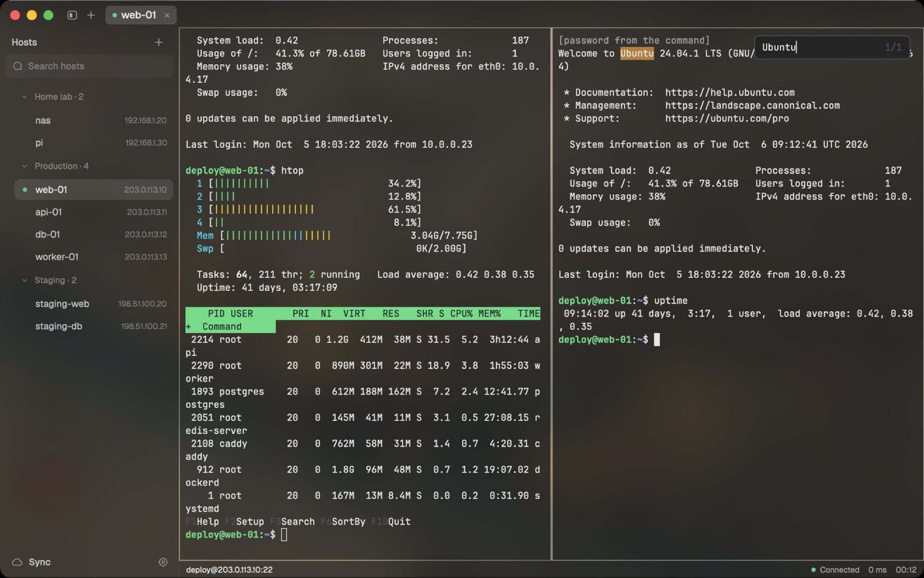This screenshot has height=578, width=924.
Task: Click the MEM% column header in htop
Action: pyautogui.click(x=490, y=313)
